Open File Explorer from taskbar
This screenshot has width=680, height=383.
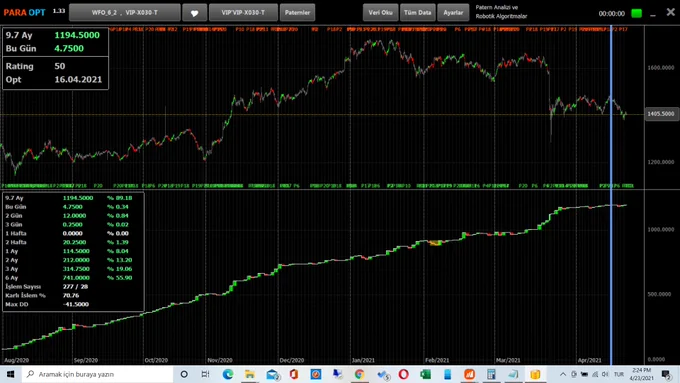250,374
